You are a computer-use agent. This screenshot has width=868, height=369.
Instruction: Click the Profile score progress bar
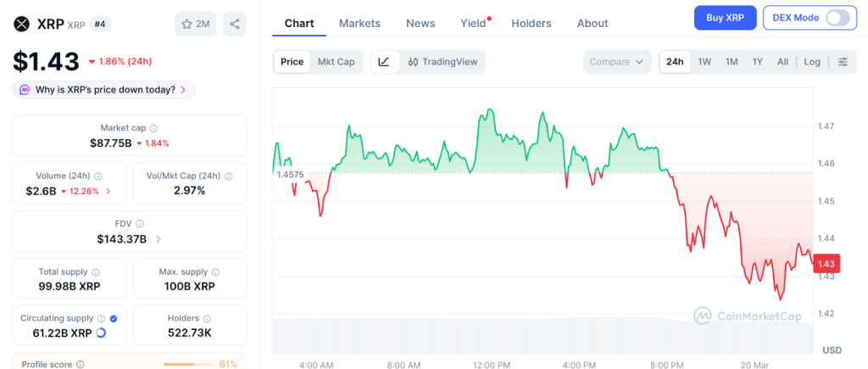tap(189, 365)
